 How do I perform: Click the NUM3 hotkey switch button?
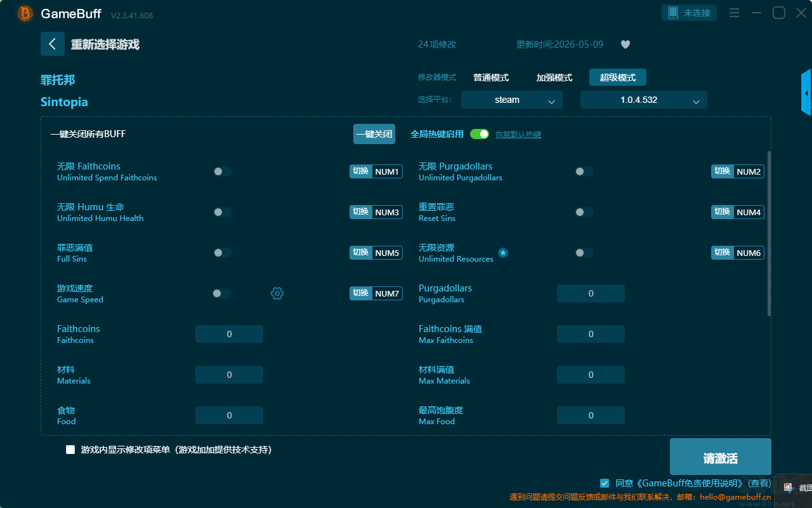pyautogui.click(x=376, y=212)
